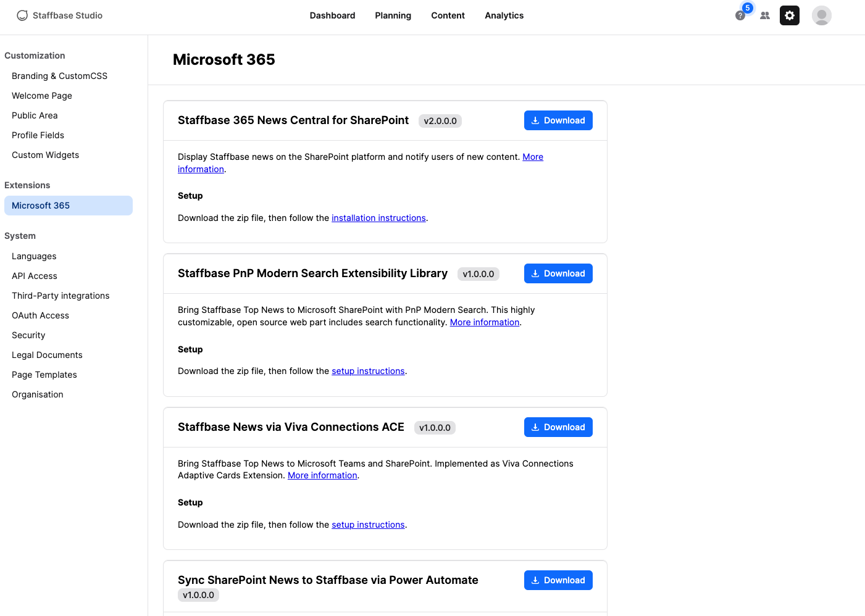Download Staffbase 365 News Central for SharePoint

point(558,120)
